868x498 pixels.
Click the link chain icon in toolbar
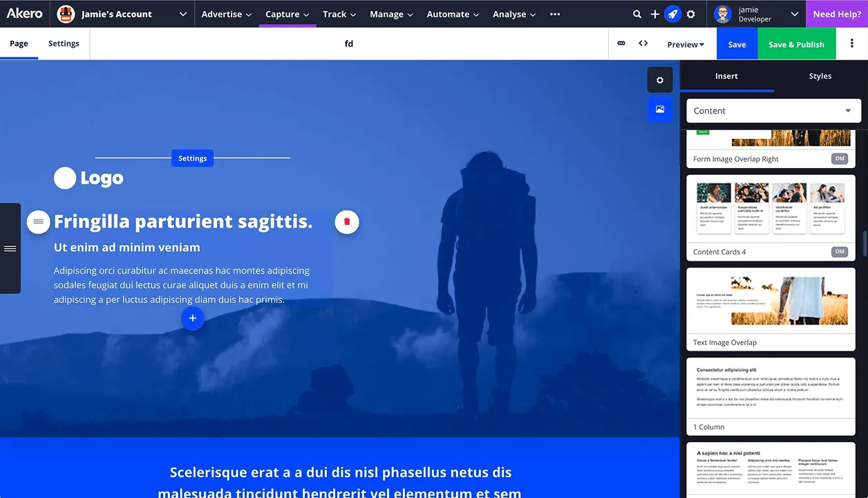tap(621, 44)
